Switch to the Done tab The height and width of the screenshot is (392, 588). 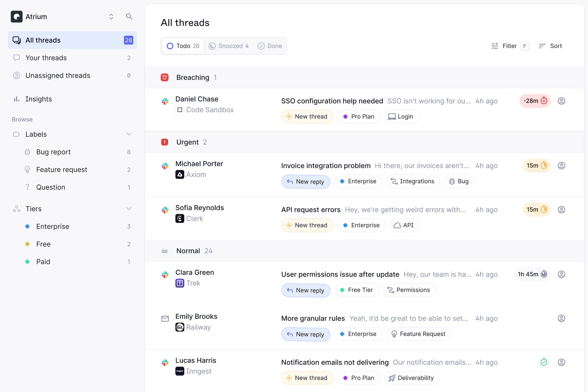(270, 46)
